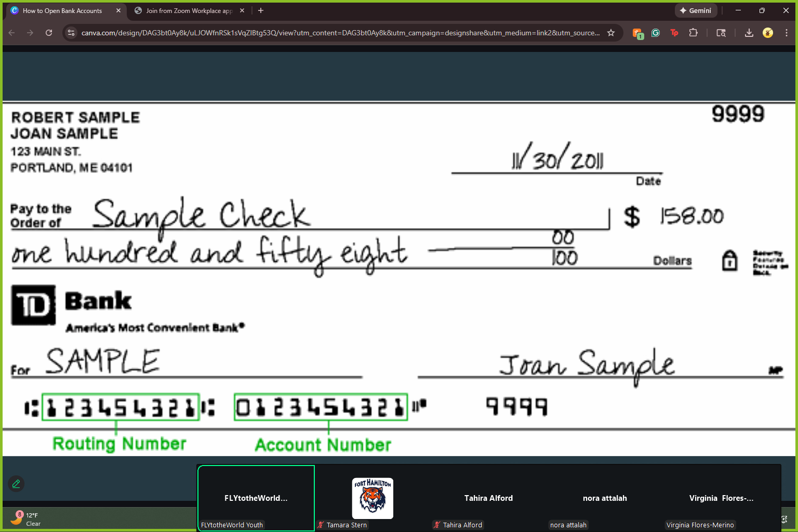Viewport: 798px width, 532px height.
Task: Click the browser forward arrow
Action: pos(30,33)
